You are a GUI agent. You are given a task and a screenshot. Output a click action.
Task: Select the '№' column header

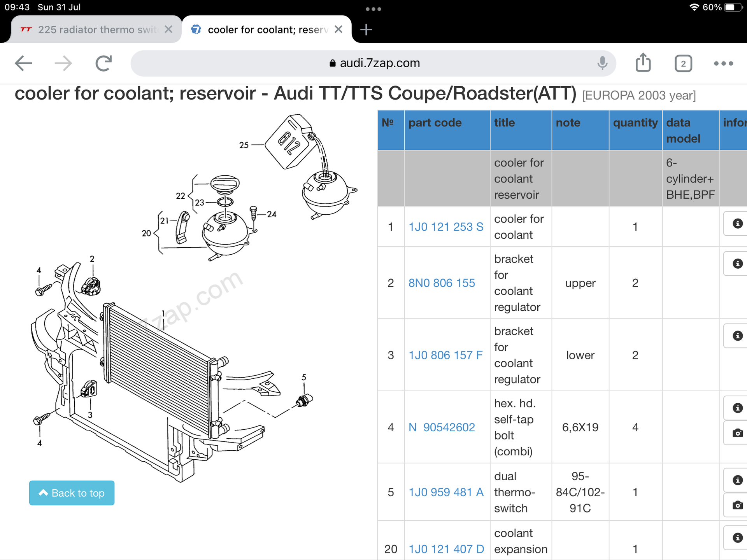point(391,130)
